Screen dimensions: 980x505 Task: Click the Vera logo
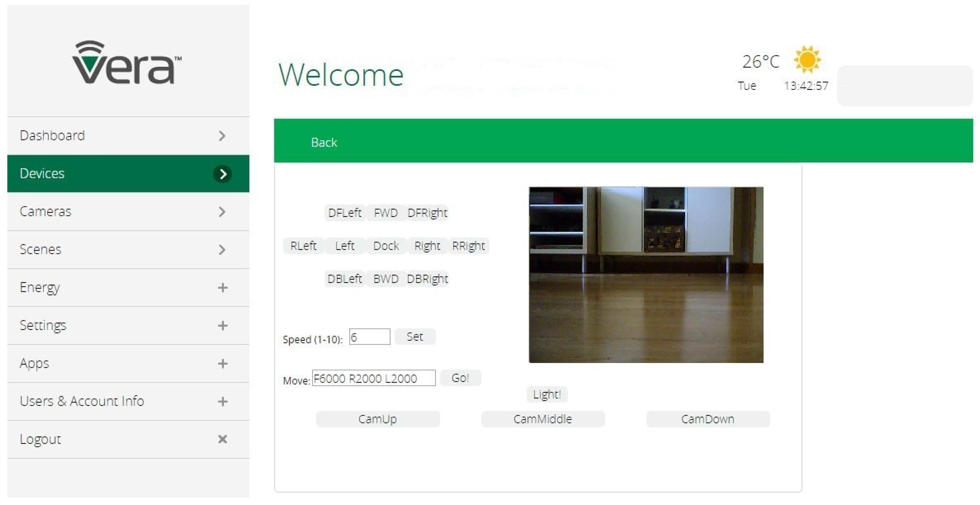(x=127, y=63)
